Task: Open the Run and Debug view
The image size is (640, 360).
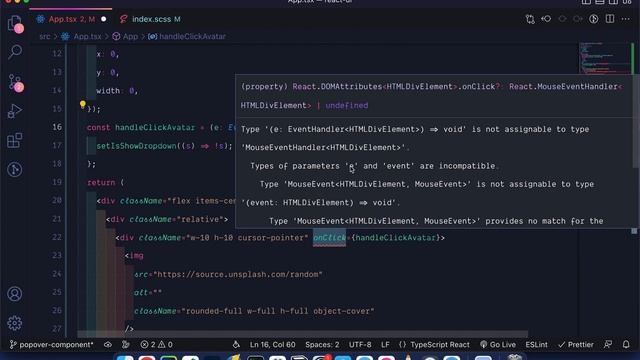Action: [x=15, y=111]
